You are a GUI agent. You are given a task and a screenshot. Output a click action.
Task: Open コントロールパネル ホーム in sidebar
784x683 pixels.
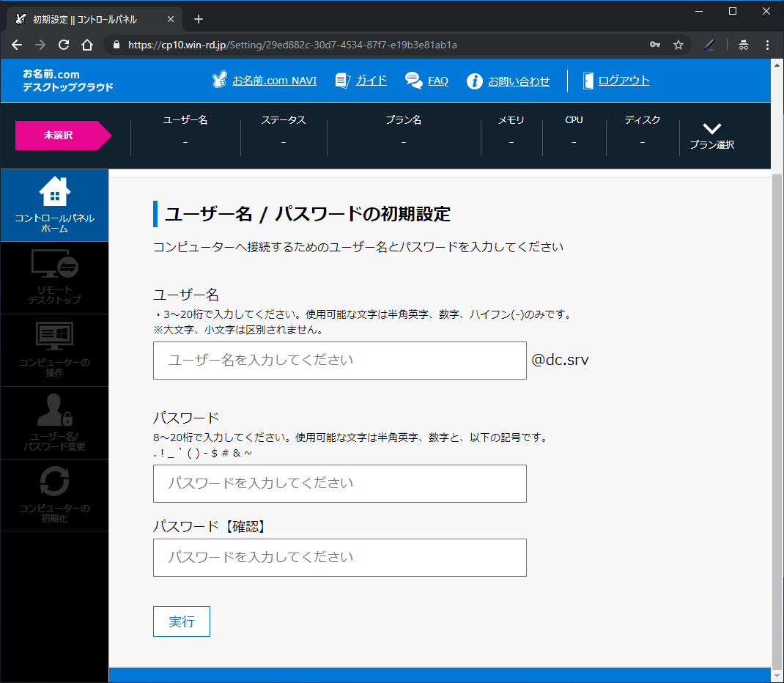(x=54, y=205)
